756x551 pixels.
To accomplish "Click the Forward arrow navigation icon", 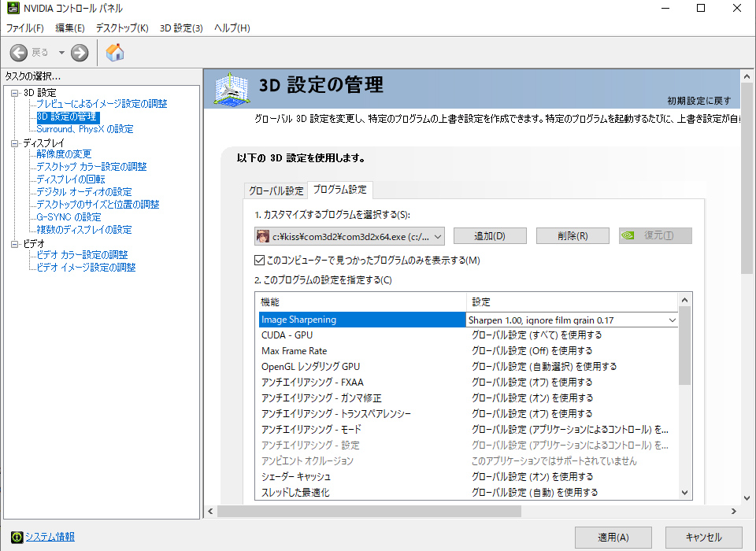I will coord(80,53).
